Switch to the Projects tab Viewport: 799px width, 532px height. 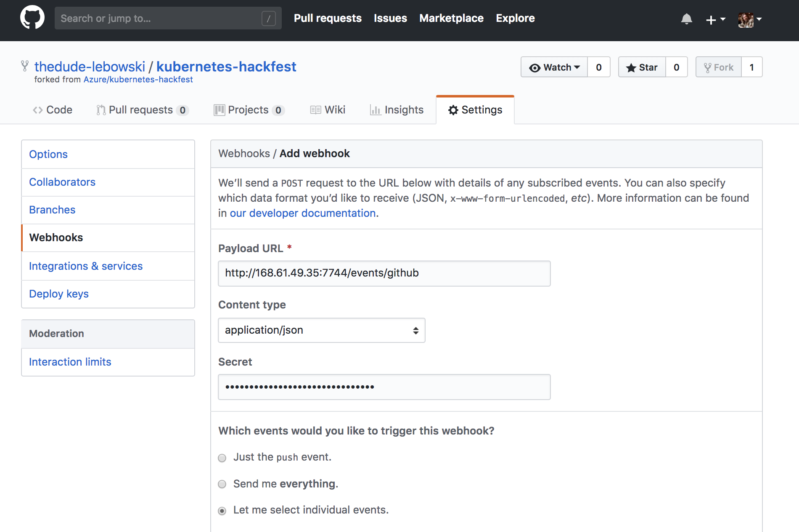click(x=249, y=110)
